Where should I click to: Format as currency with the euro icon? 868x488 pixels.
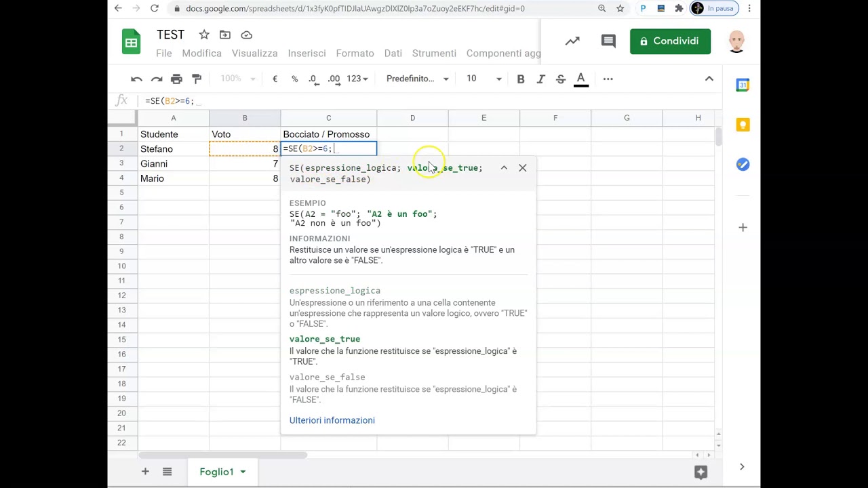coord(275,79)
